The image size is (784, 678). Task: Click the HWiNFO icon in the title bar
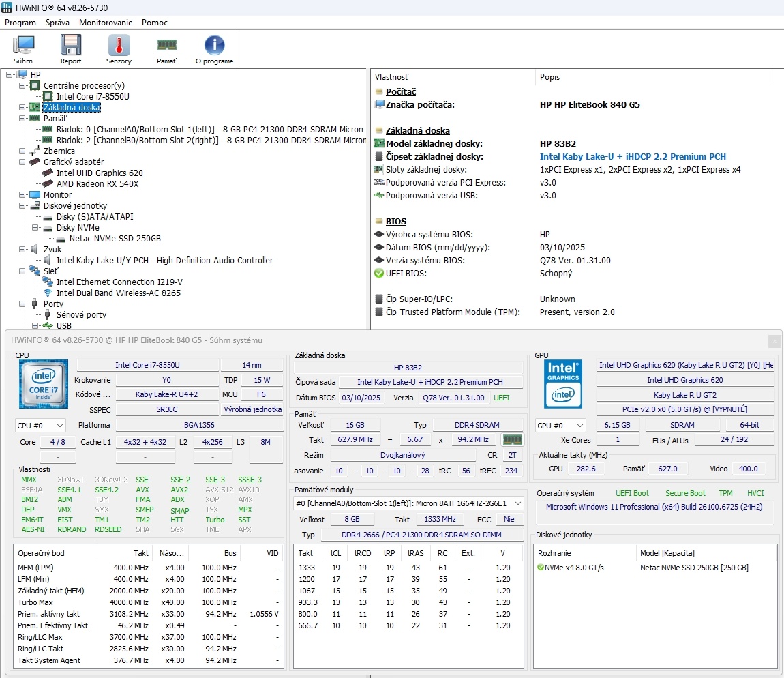pos(7,8)
